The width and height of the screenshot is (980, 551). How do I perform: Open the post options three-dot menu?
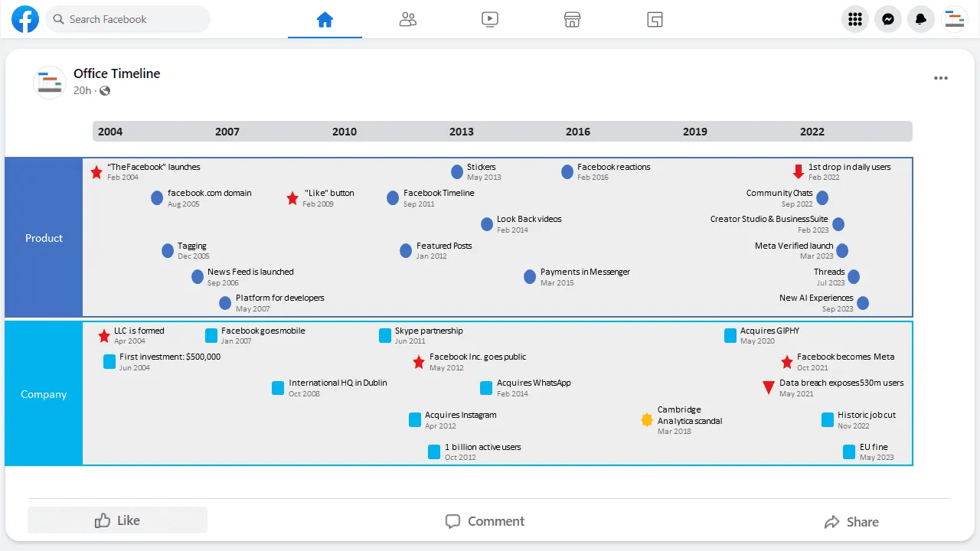940,77
